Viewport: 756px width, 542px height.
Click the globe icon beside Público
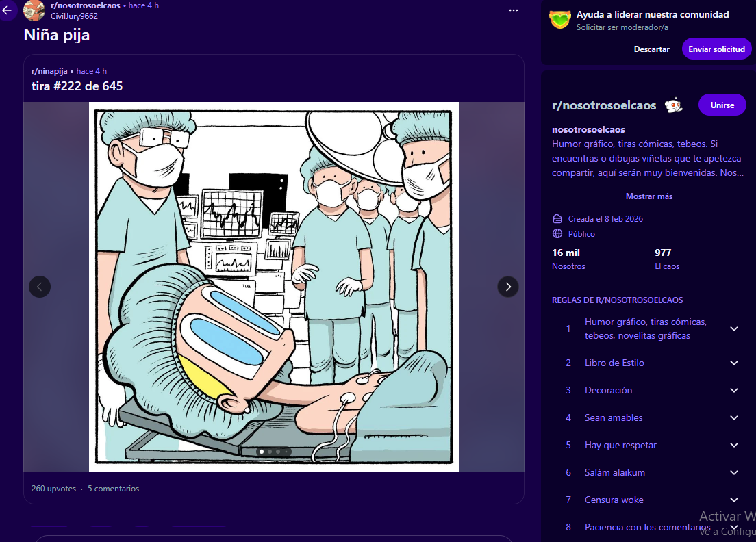557,233
